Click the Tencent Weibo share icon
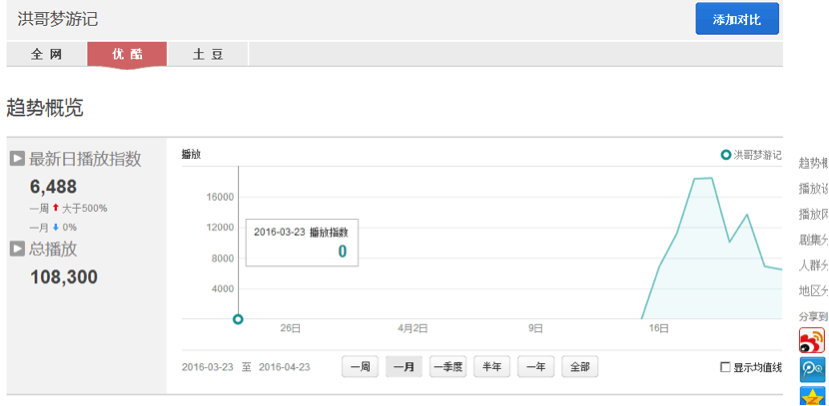The image size is (829, 406). pos(811,369)
